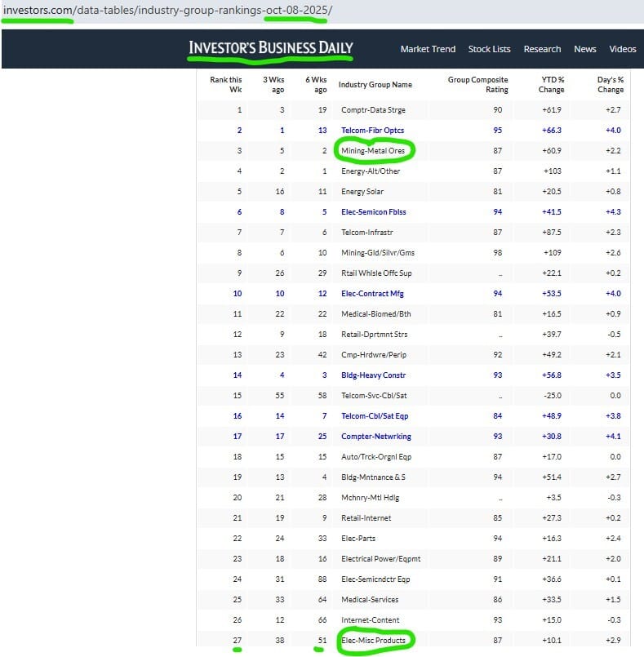
Task: Click the +3.5 YTD value for Mchnry-Mtl Hdlg
Action: (553, 498)
